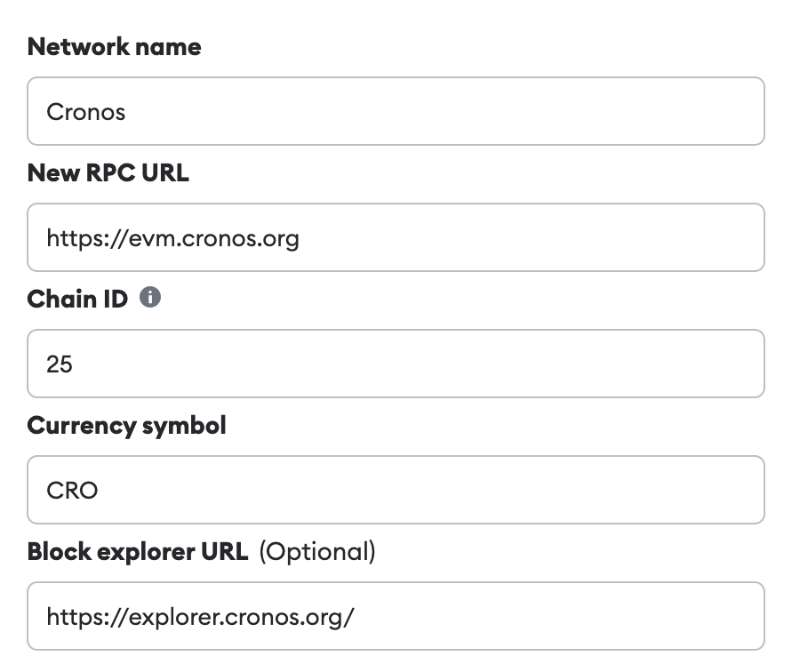Focus the Currency symbol input field
Image resolution: width=800 pixels, height=672 pixels.
pos(396,490)
